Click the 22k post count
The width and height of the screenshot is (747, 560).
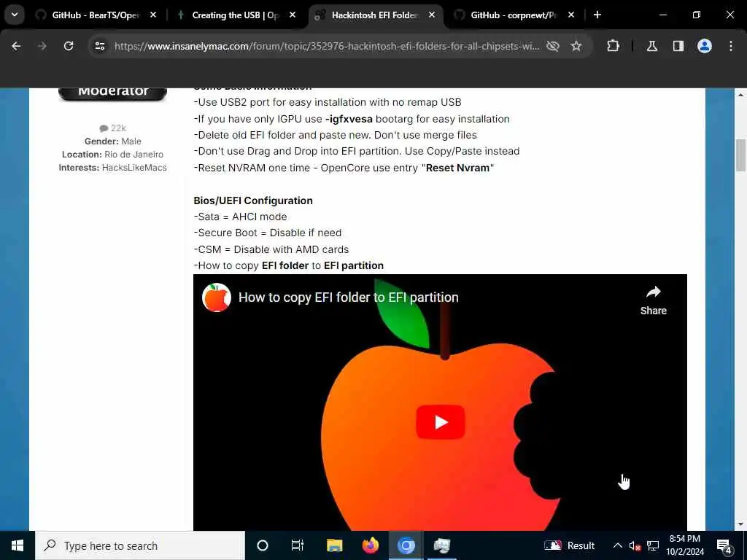113,128
